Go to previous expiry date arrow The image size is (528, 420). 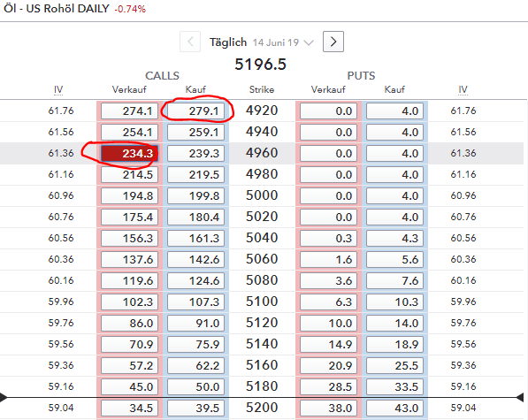190,42
